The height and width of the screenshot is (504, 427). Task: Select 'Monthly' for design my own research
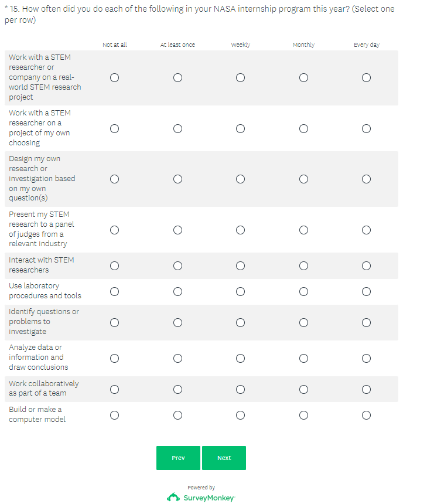303,179
